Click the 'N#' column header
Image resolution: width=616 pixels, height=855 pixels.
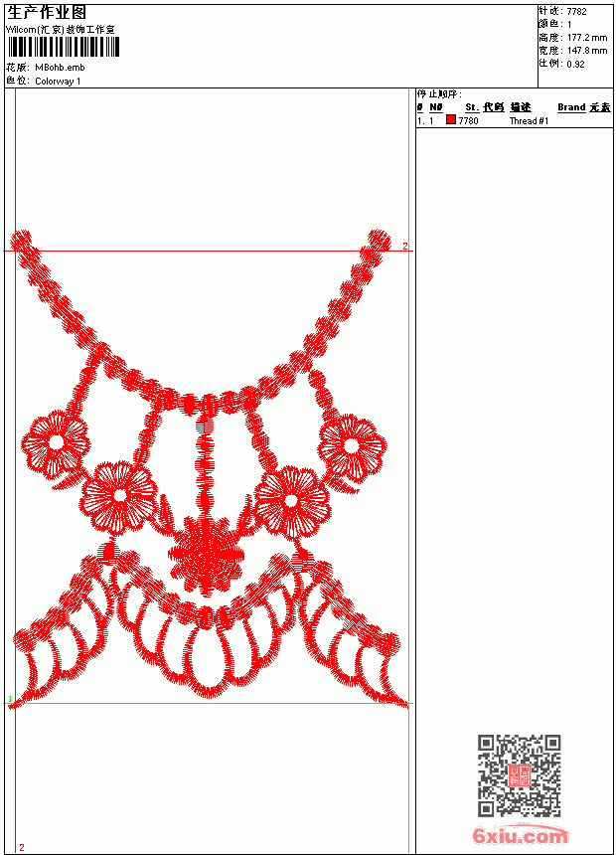435,107
